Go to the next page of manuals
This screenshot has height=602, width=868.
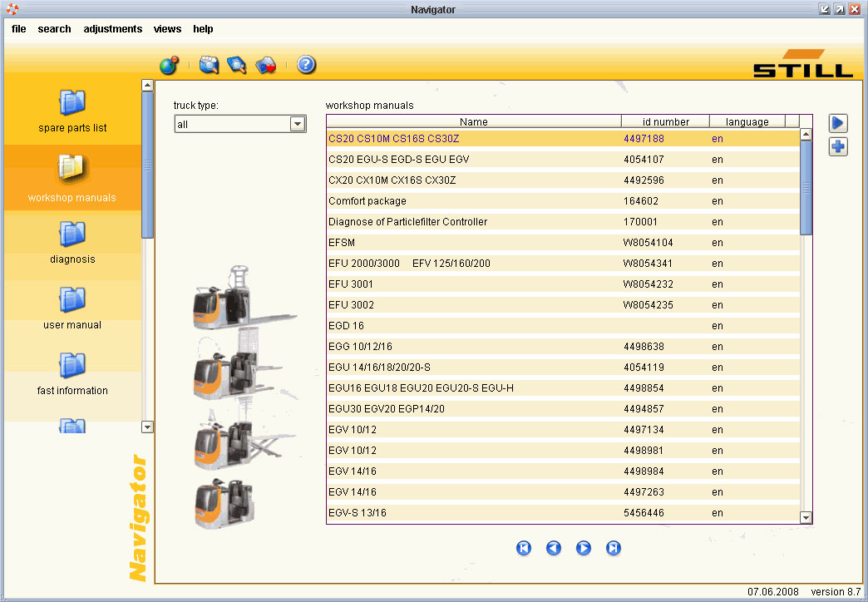(x=584, y=548)
